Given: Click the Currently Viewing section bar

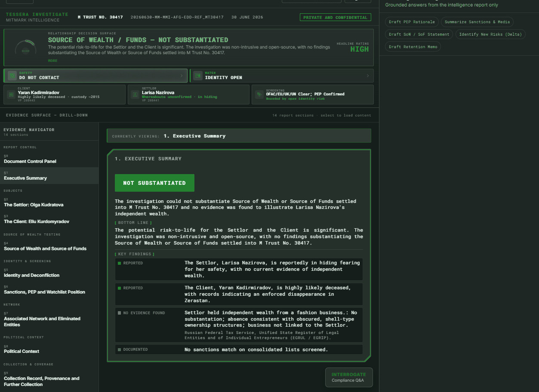Looking at the screenshot, I should pos(239,136).
